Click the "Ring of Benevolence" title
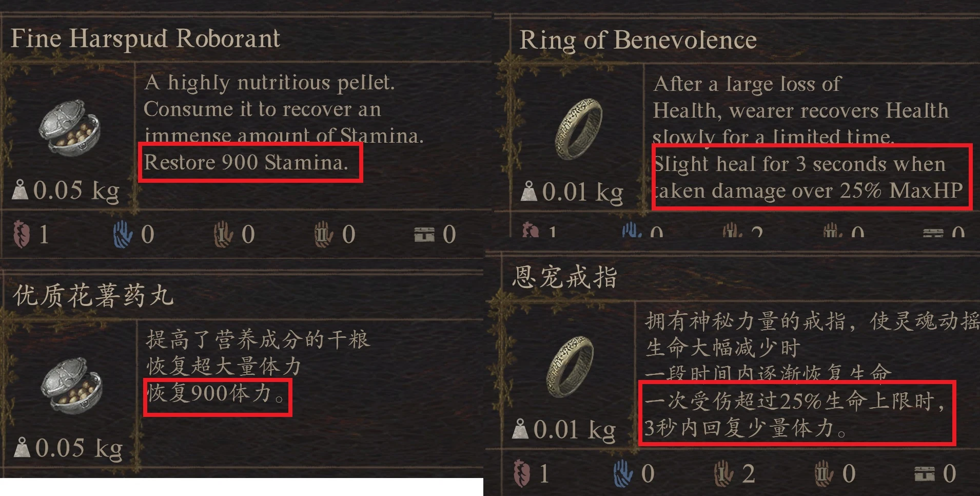 [x=638, y=40]
